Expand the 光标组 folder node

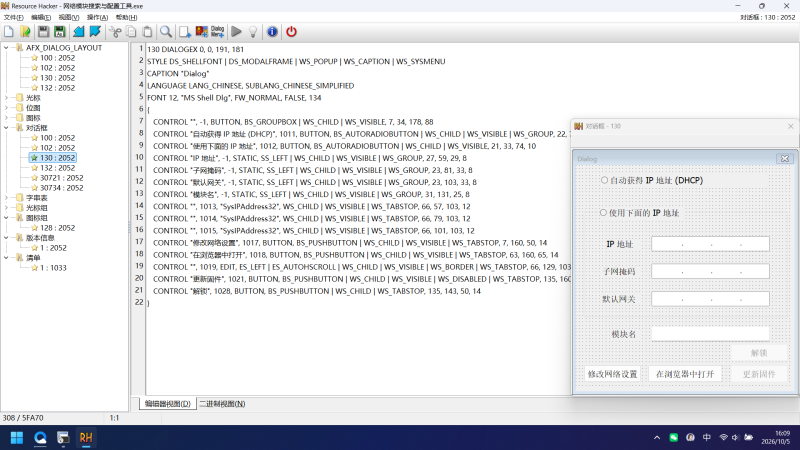click(x=7, y=208)
